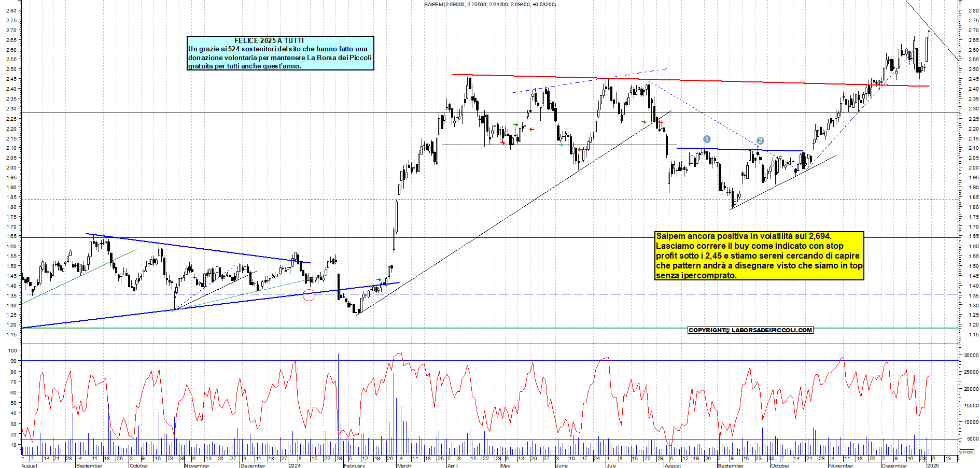Click the 'April' month label
Viewport: 980px width, 468px height.
[453, 465]
